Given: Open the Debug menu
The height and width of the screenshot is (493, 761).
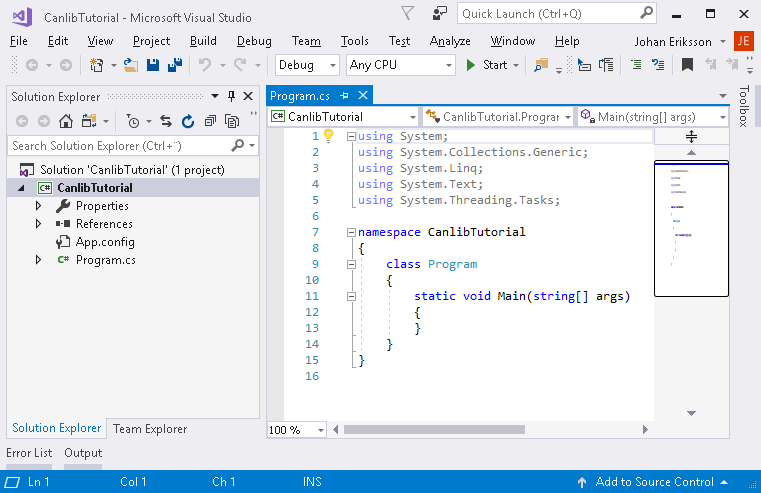Looking at the screenshot, I should (254, 41).
